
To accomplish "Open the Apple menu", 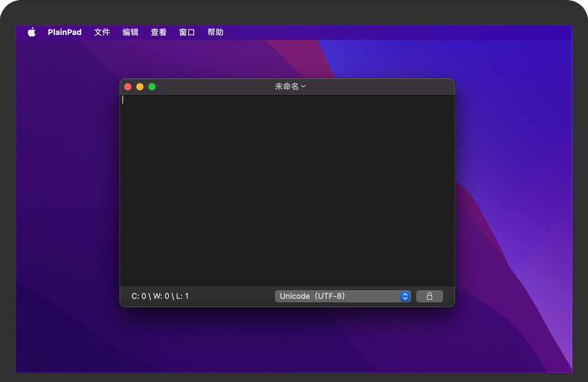I will pyautogui.click(x=31, y=33).
